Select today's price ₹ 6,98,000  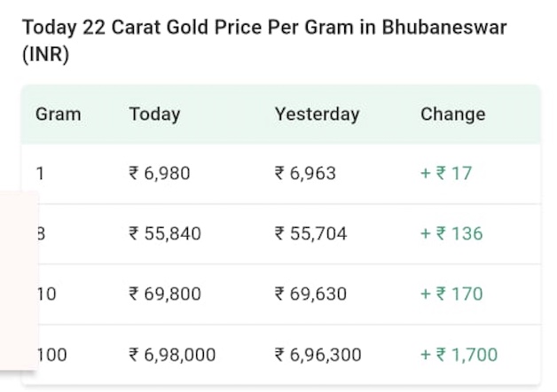click(172, 355)
